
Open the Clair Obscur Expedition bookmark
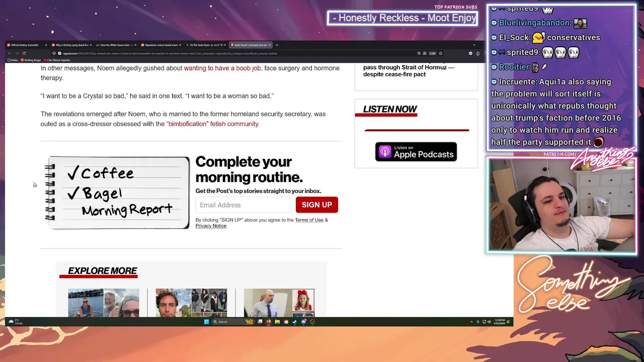(x=57, y=60)
